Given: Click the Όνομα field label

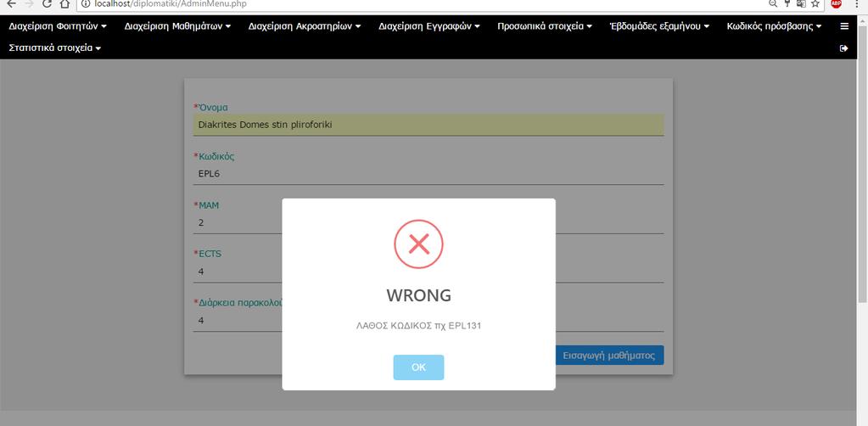Looking at the screenshot, I should coord(210,108).
